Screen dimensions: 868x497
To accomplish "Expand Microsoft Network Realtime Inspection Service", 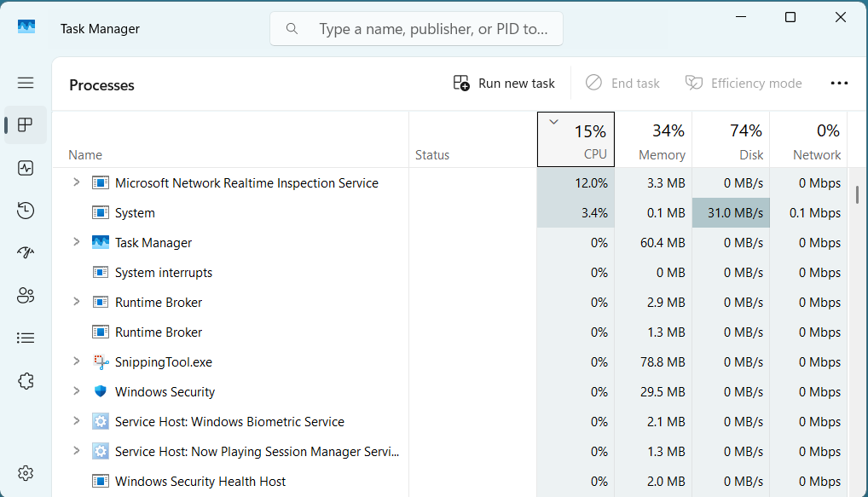I will [77, 182].
